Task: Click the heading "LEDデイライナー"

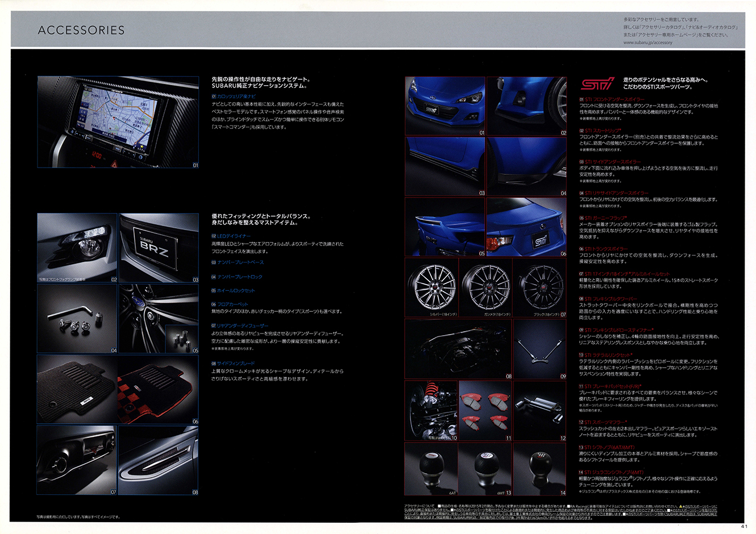Action: pyautogui.click(x=234, y=236)
